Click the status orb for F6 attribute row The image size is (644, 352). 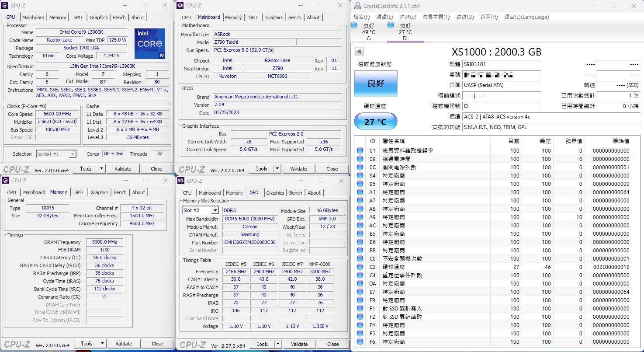pyautogui.click(x=360, y=342)
